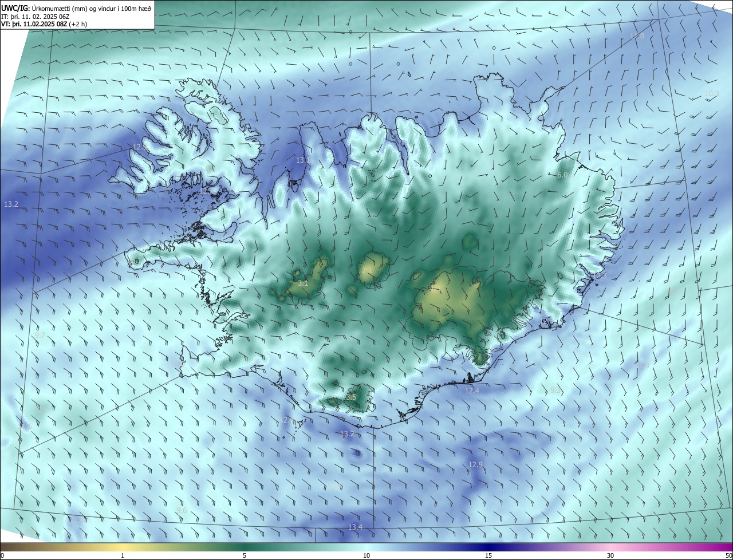
Task: Click the 13.1 value label on the map
Action: [x=303, y=160]
